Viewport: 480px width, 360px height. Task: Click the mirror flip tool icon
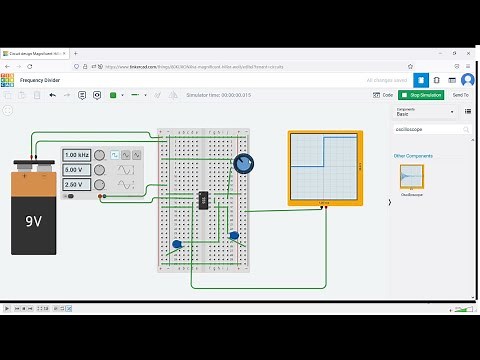[x=173, y=95]
